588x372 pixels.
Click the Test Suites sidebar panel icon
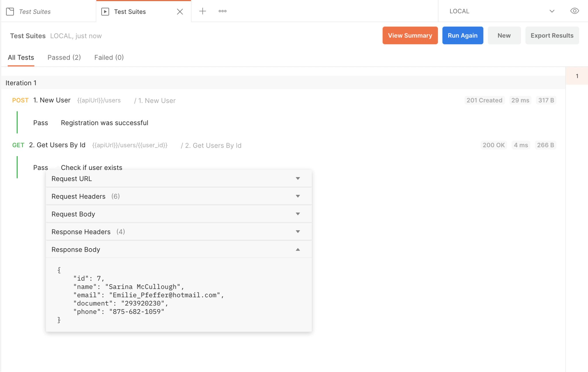(x=10, y=11)
